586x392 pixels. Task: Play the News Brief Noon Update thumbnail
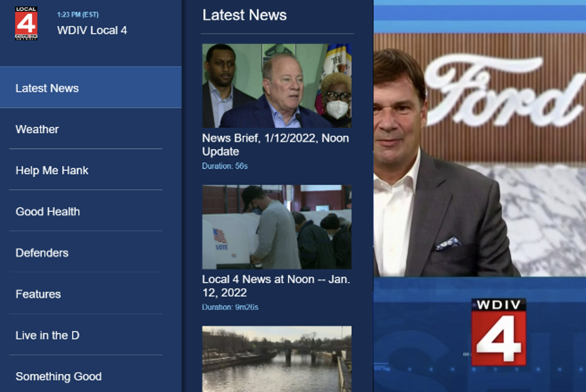click(x=277, y=86)
